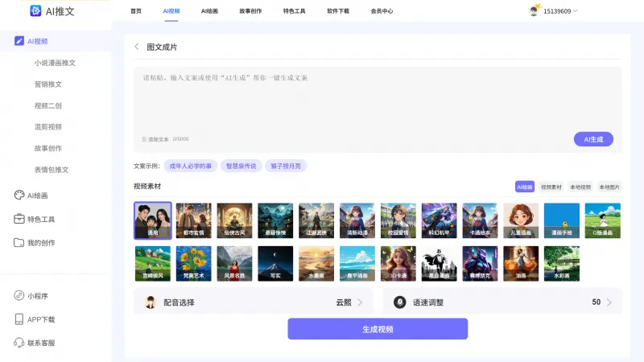The height and width of the screenshot is (362, 644).
Task: Click the 联系客服 headset icon
Action: (x=19, y=343)
